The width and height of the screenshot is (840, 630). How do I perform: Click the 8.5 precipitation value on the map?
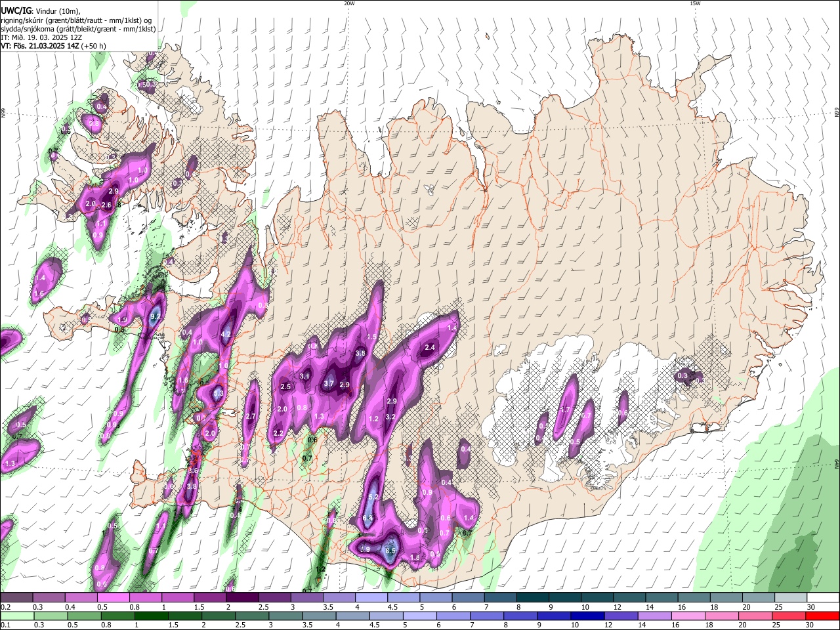tap(390, 551)
